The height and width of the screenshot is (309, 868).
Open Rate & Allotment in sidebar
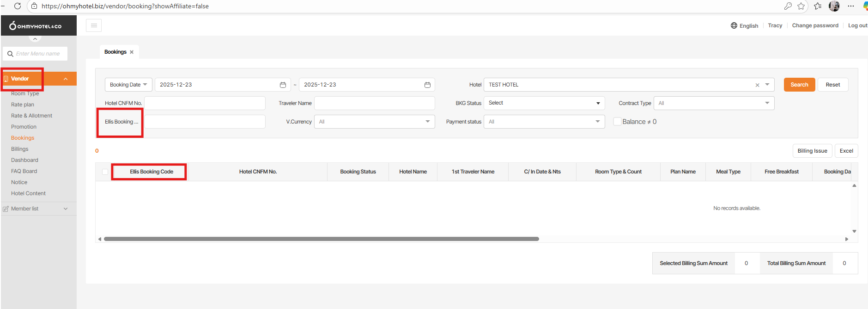[31, 116]
